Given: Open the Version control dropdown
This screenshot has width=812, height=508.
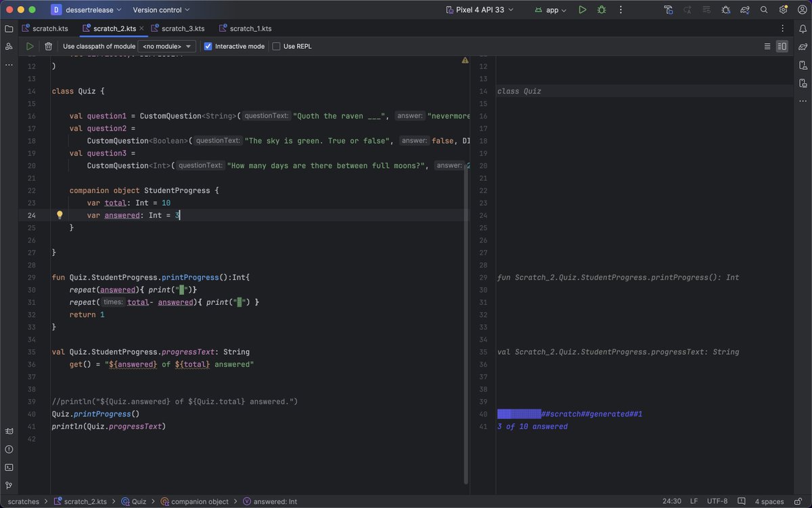Looking at the screenshot, I should (x=161, y=10).
